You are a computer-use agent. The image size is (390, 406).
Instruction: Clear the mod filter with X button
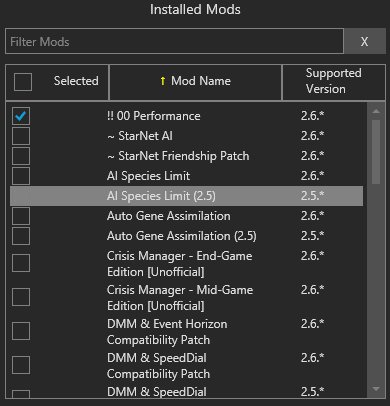tap(364, 41)
